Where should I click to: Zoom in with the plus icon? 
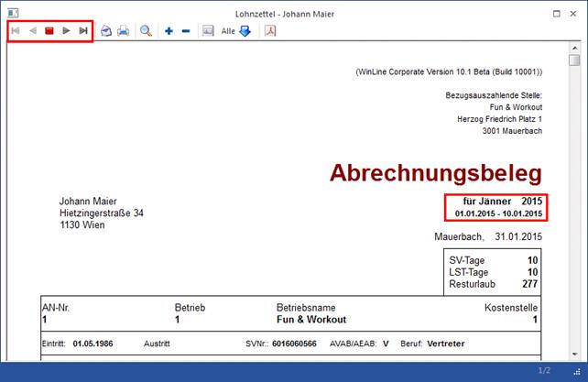(x=169, y=31)
